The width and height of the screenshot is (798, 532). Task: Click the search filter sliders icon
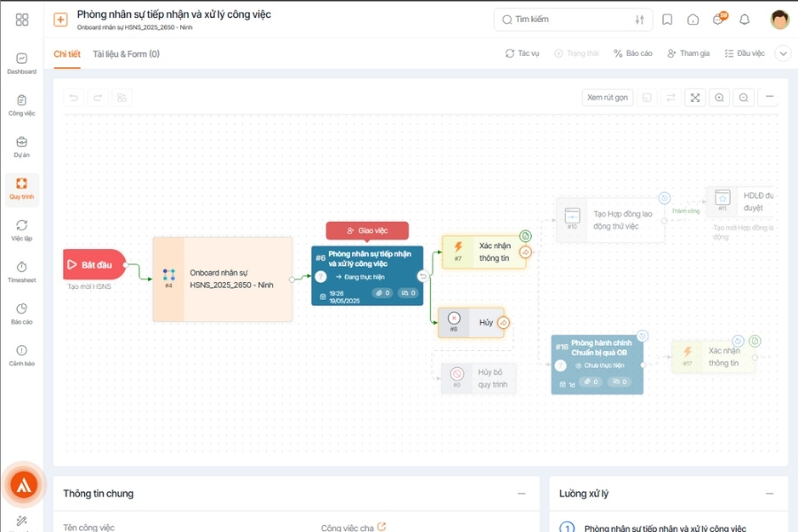click(639, 20)
